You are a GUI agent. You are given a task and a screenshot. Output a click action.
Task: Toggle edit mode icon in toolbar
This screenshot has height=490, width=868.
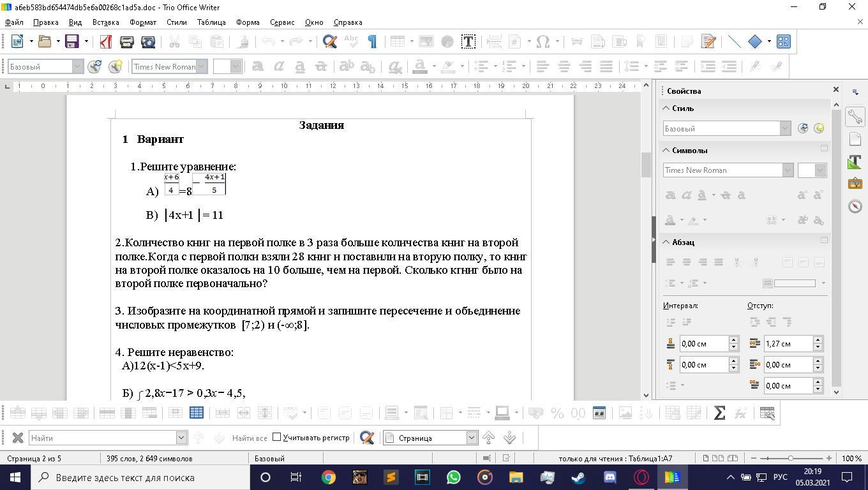(x=708, y=41)
